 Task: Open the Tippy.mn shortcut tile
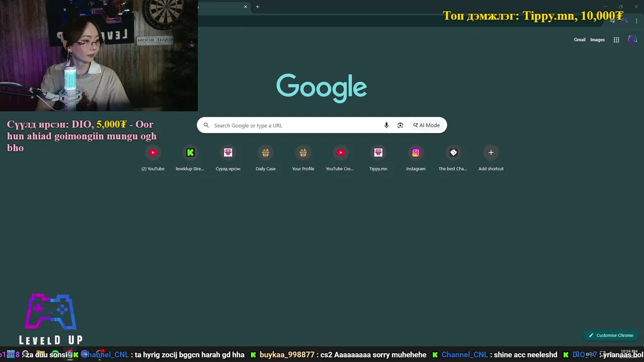[x=378, y=158]
